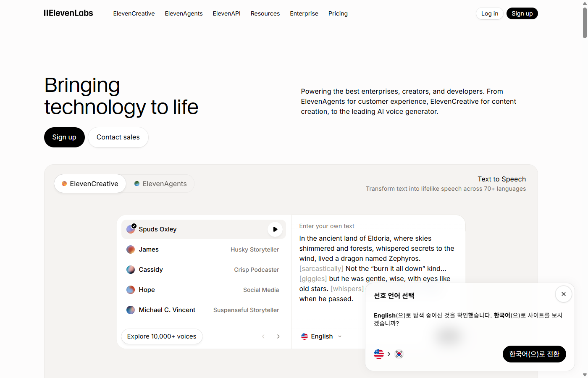Click the US flag beside English
The image size is (588, 378).
coord(304,336)
